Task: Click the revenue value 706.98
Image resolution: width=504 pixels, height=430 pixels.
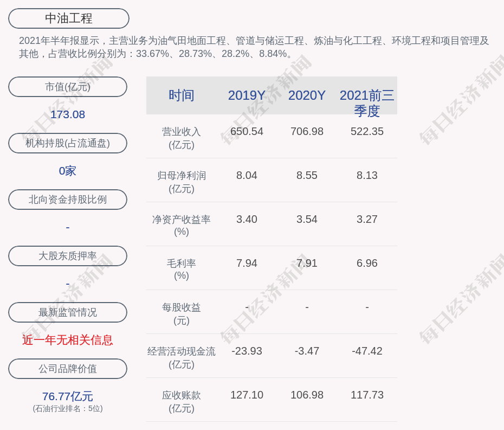Action: click(307, 131)
